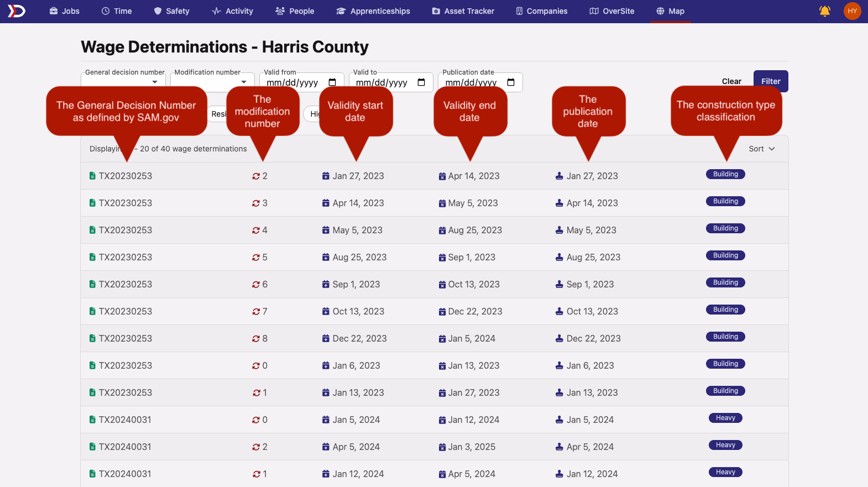868x487 pixels.
Task: Click Heavy badge in Apr 5, 2024 row
Action: click(x=725, y=445)
